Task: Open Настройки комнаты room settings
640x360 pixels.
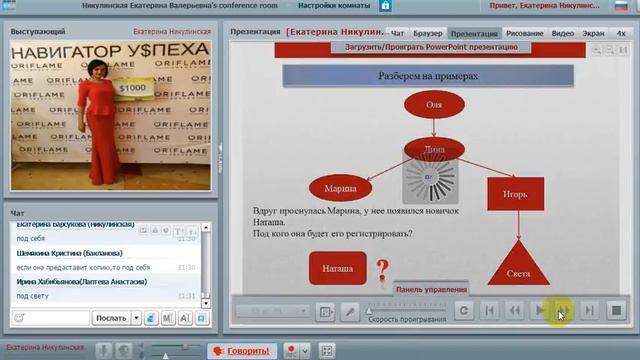Action: coord(334,6)
